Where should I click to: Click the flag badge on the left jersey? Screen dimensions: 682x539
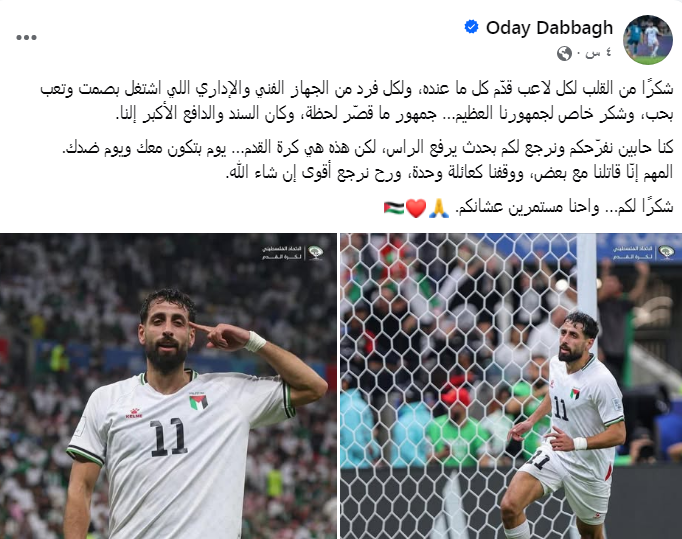click(x=198, y=401)
